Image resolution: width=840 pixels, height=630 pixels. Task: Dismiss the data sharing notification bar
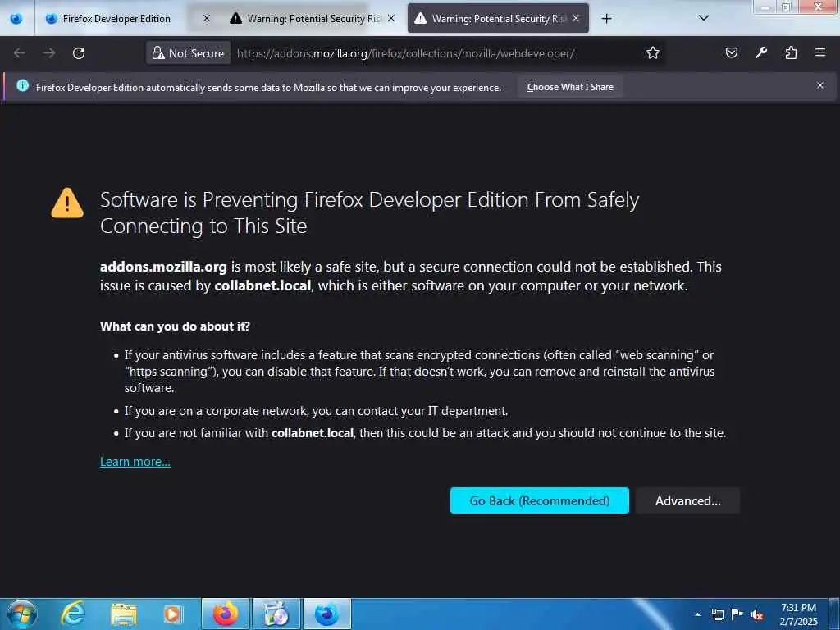(820, 85)
